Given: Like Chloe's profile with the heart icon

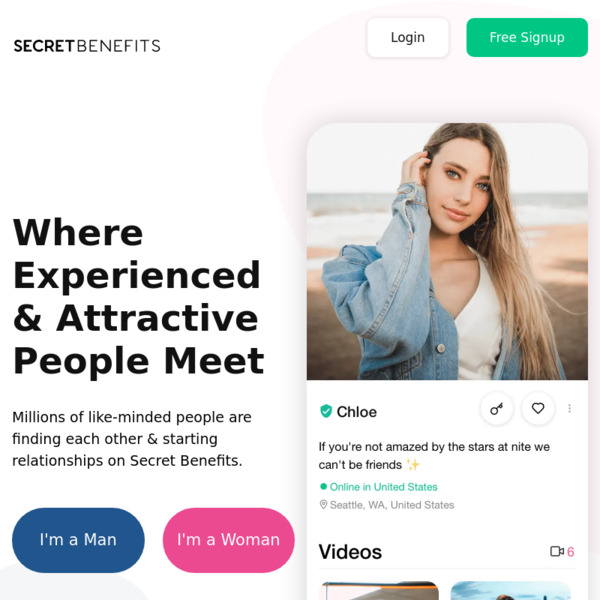Looking at the screenshot, I should click(538, 409).
